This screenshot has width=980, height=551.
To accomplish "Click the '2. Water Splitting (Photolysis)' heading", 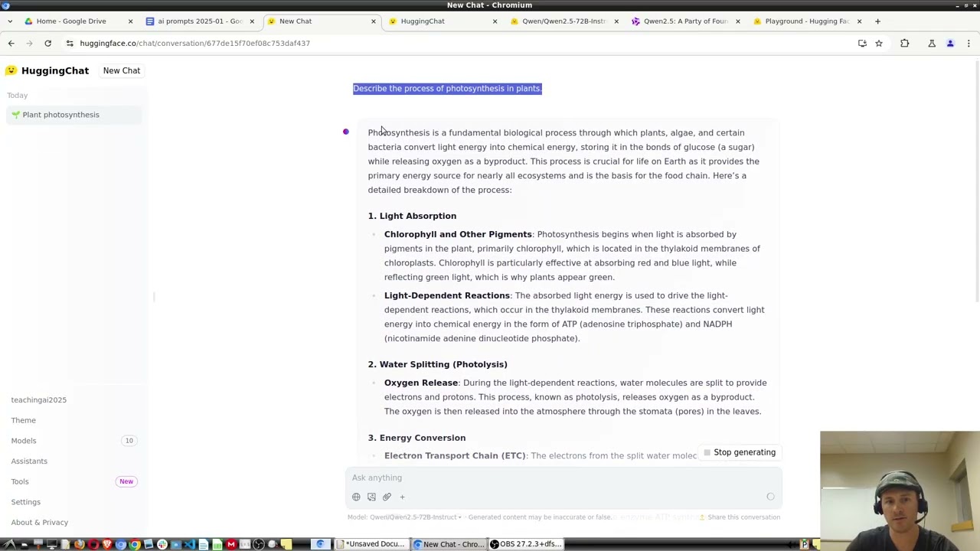I will (x=437, y=364).
